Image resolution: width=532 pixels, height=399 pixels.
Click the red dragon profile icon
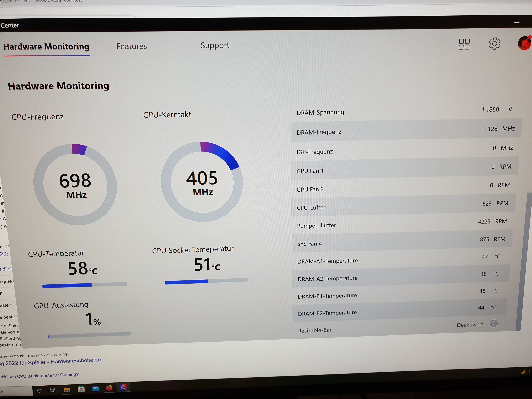(524, 43)
